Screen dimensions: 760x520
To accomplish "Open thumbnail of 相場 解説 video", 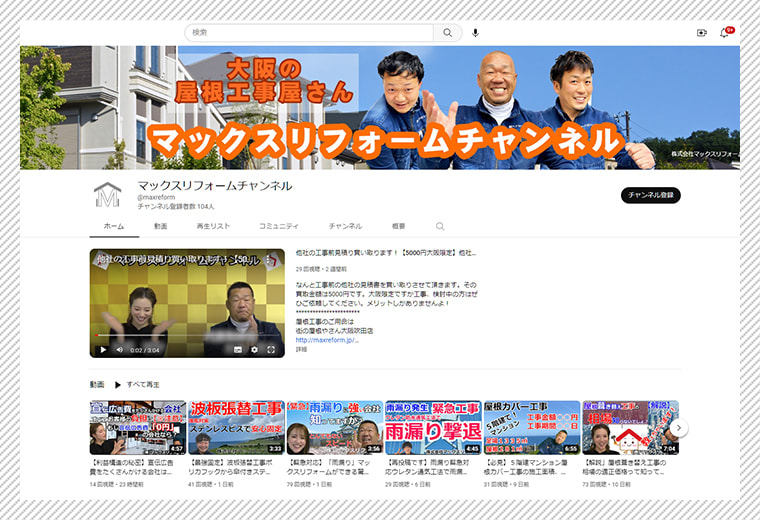I will (630, 427).
